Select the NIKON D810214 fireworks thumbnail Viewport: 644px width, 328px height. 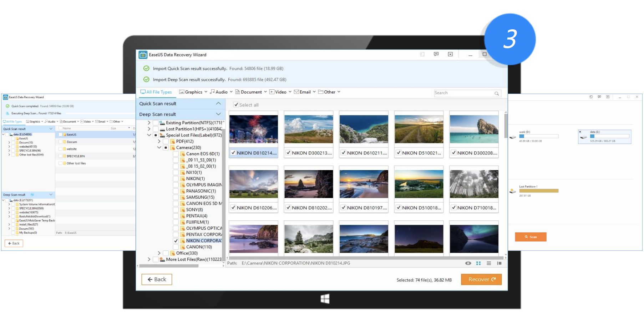(253, 129)
